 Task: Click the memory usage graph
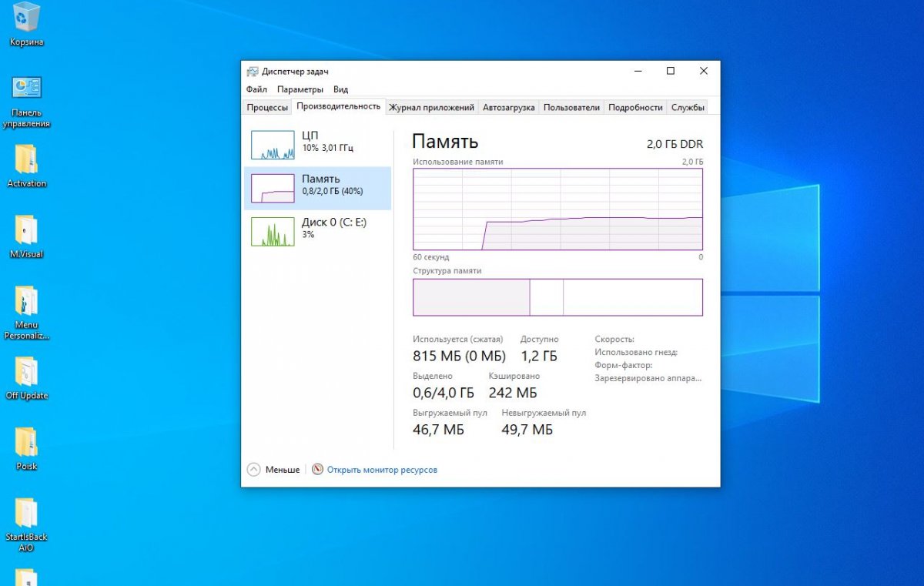557,209
